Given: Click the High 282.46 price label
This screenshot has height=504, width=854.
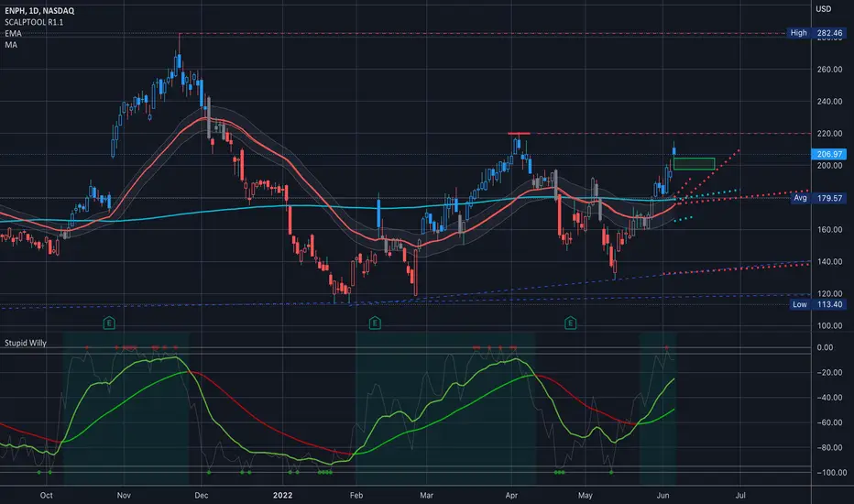Looking at the screenshot, I should [x=816, y=33].
